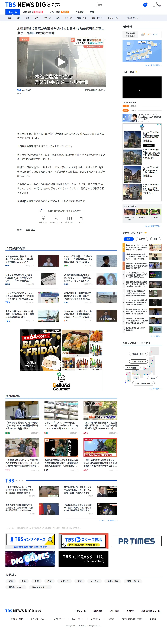
Task: Close the sidebar housing ad
Action: coord(160,124)
